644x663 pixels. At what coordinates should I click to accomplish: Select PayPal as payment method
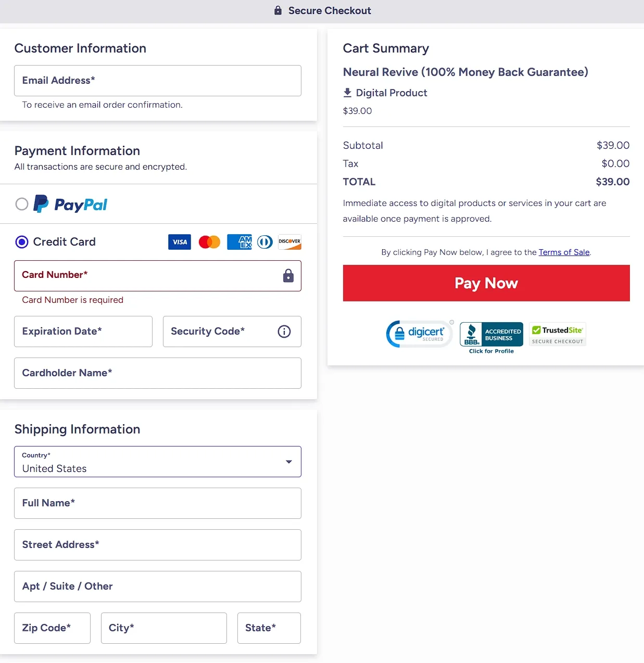[22, 204]
